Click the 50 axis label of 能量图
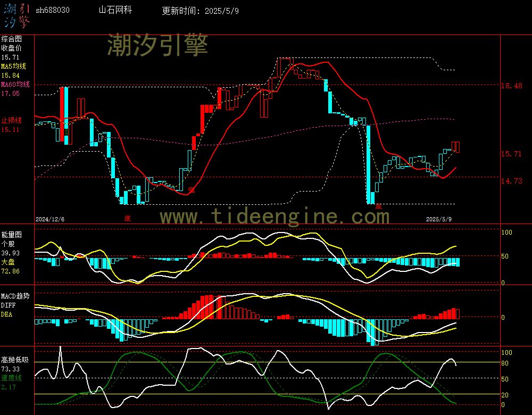 [x=505, y=256]
